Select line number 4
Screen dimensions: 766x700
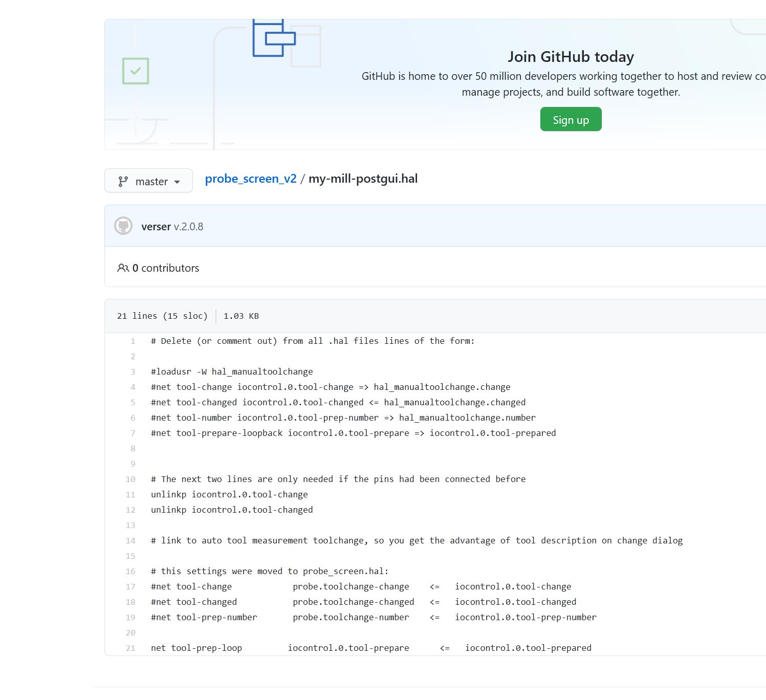click(x=133, y=387)
